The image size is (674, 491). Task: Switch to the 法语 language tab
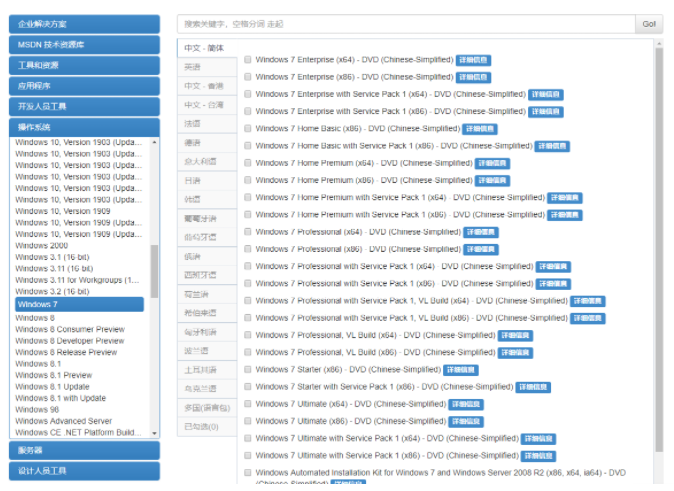[x=207, y=124]
